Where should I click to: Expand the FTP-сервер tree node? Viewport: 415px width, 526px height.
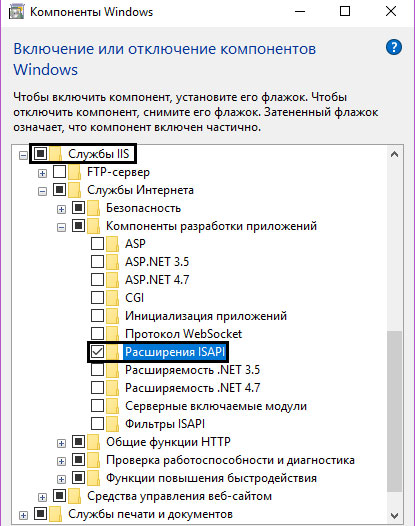coord(42,173)
